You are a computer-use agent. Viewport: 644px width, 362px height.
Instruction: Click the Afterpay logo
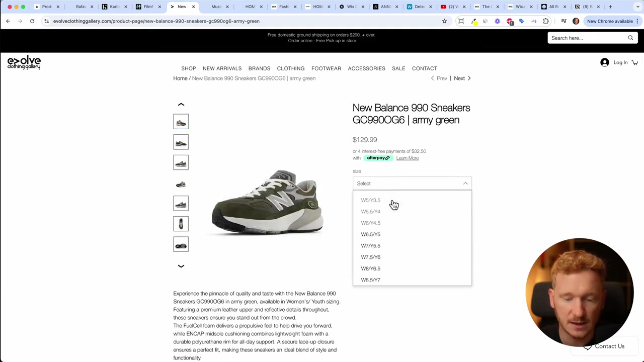pos(378,158)
